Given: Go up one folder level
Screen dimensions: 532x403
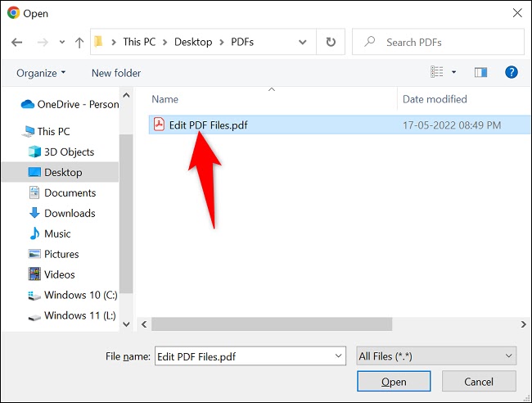Looking at the screenshot, I should pos(79,43).
